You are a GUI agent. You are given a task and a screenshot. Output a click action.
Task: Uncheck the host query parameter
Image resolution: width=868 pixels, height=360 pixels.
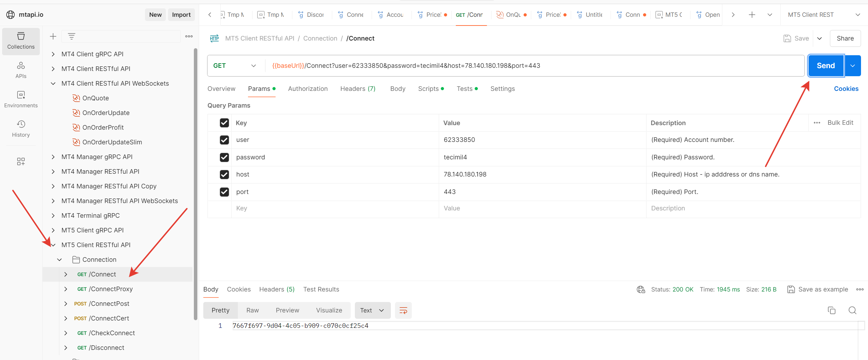224,174
